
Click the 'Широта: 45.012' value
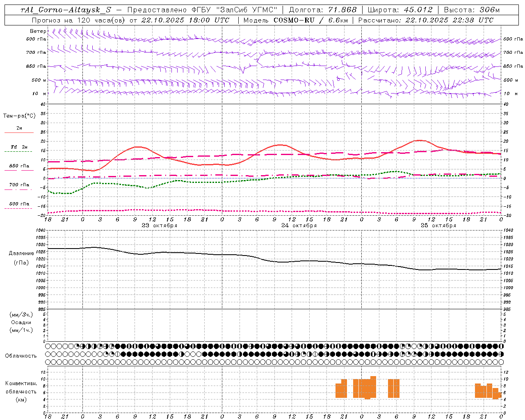coord(400,10)
